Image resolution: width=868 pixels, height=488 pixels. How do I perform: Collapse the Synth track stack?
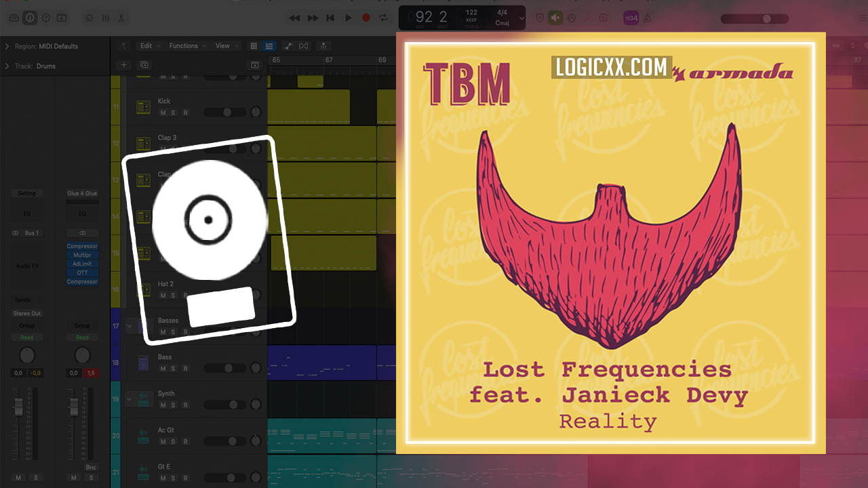(x=129, y=399)
